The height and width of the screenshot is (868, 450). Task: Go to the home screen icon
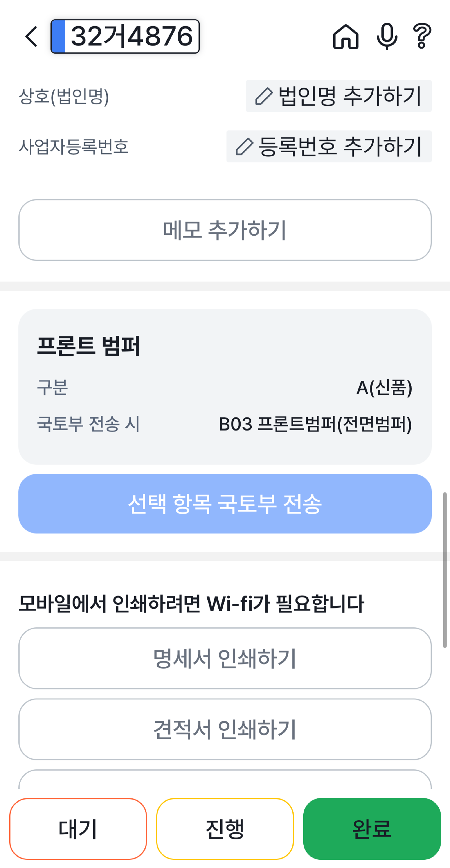point(346,36)
